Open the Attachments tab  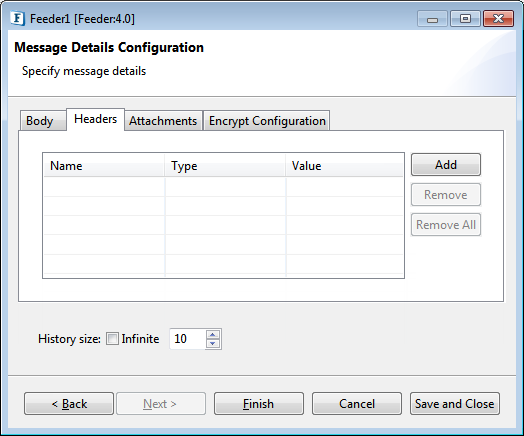click(x=163, y=121)
